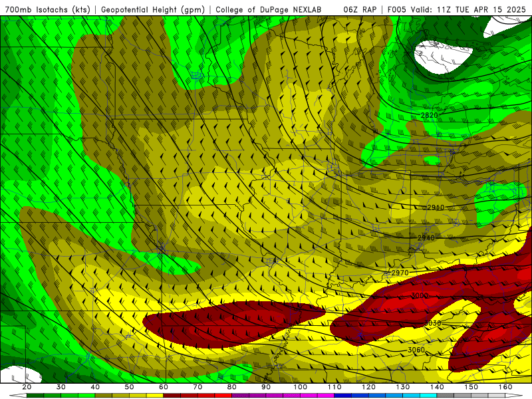Click the "700mb Isotachs (kts)" title text
Image resolution: width=532 pixels, height=399 pixels.
(x=48, y=9)
